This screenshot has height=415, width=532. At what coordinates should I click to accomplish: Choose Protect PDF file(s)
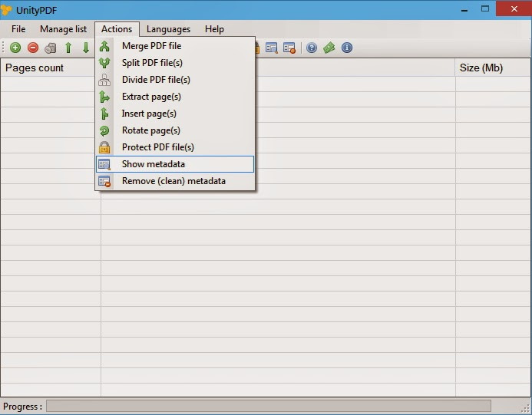point(175,147)
